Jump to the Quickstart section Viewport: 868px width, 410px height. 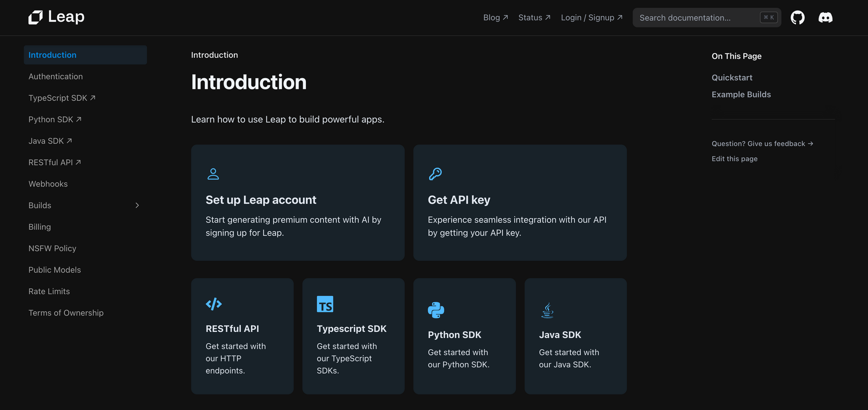pos(732,78)
